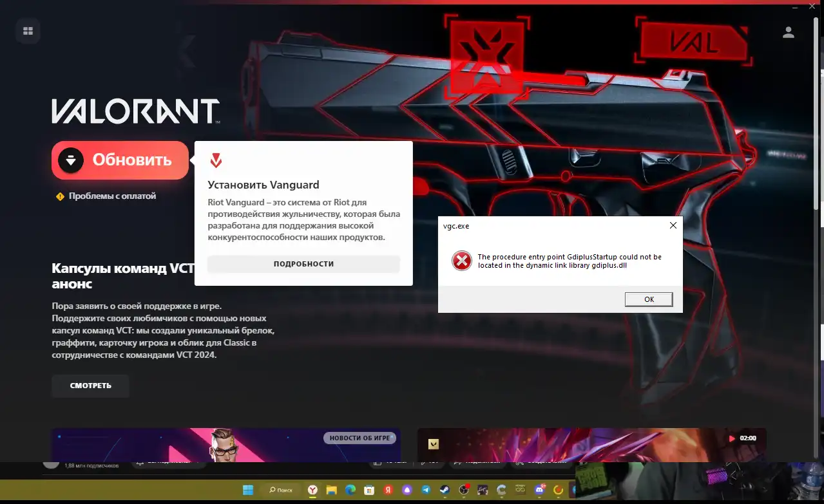824x504 pixels.
Task: Confirm the vgc.exe error with OK
Action: [x=649, y=299]
